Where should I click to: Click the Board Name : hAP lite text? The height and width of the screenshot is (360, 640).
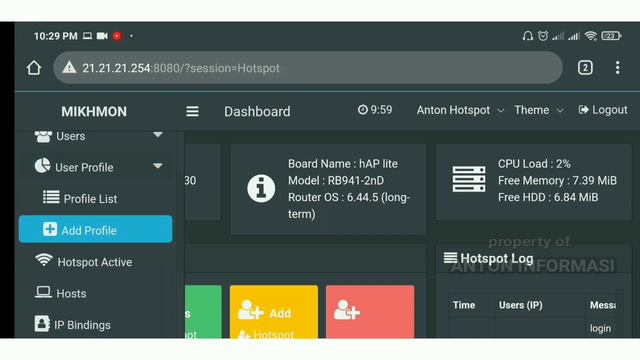(342, 164)
